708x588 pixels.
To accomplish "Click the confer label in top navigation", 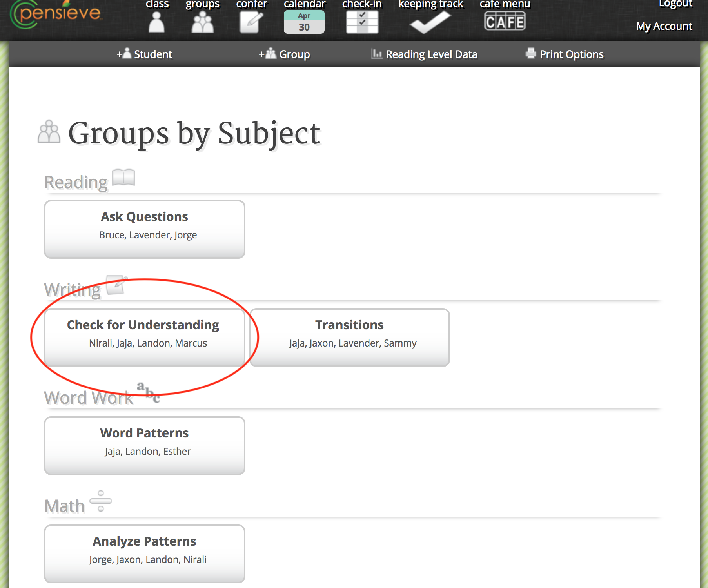I will point(252,4).
